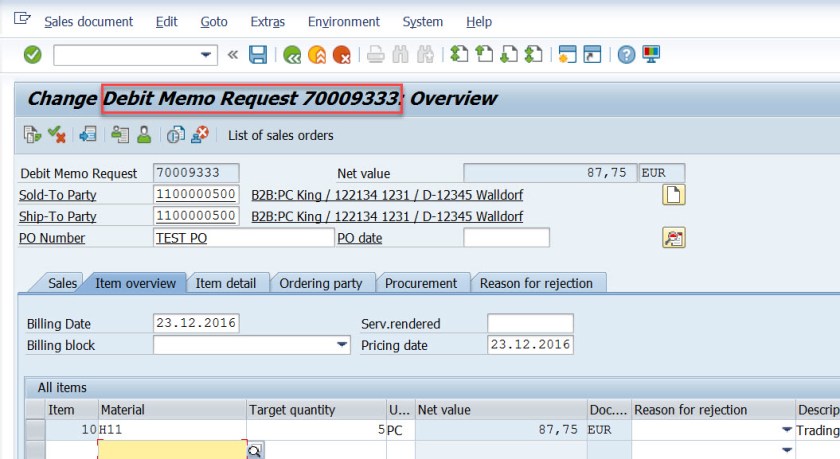Switch to the Item detail tab
This screenshot has width=840, height=459.
click(226, 283)
